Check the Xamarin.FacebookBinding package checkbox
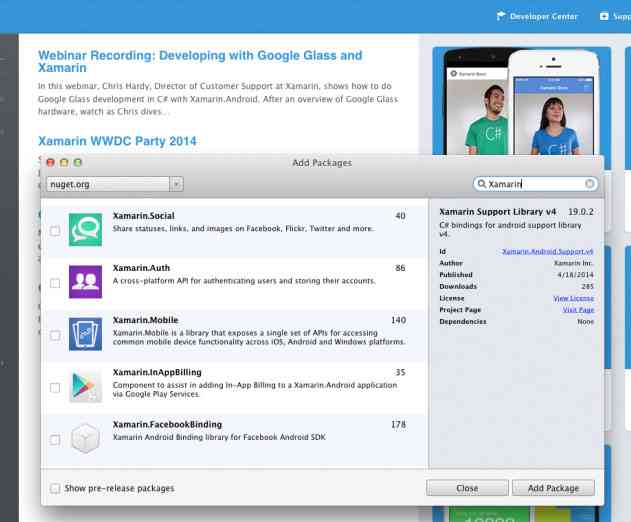Image resolution: width=631 pixels, height=522 pixels. pos(55,440)
